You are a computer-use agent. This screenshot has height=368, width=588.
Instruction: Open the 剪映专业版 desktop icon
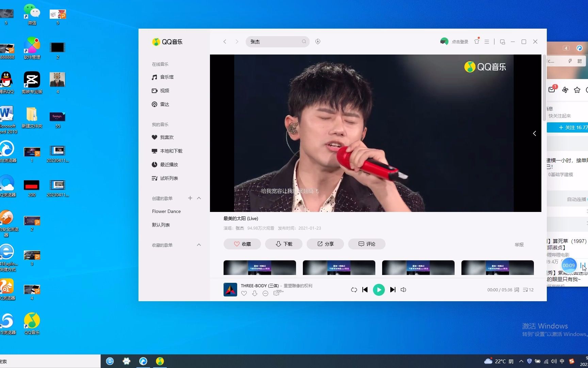tap(32, 83)
